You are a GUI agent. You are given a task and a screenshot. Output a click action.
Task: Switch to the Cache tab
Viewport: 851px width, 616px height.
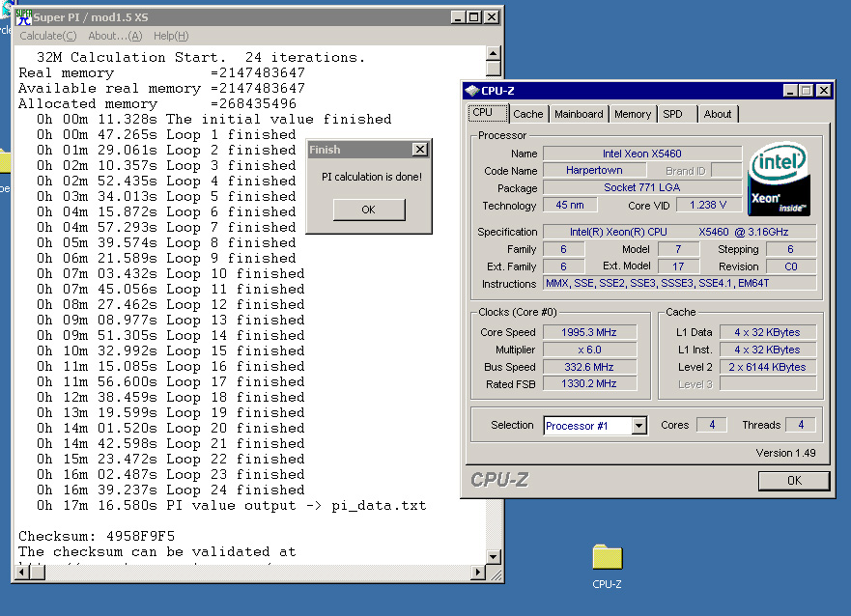coord(528,114)
